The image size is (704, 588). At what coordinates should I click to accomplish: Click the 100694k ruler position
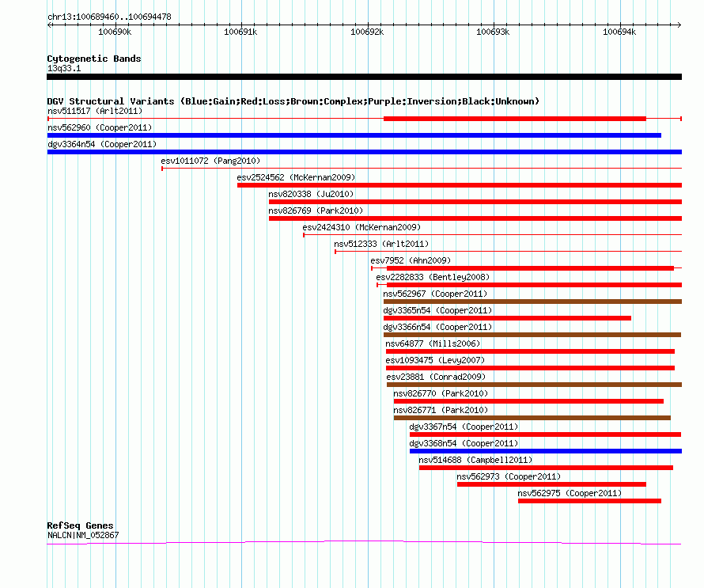[619, 32]
